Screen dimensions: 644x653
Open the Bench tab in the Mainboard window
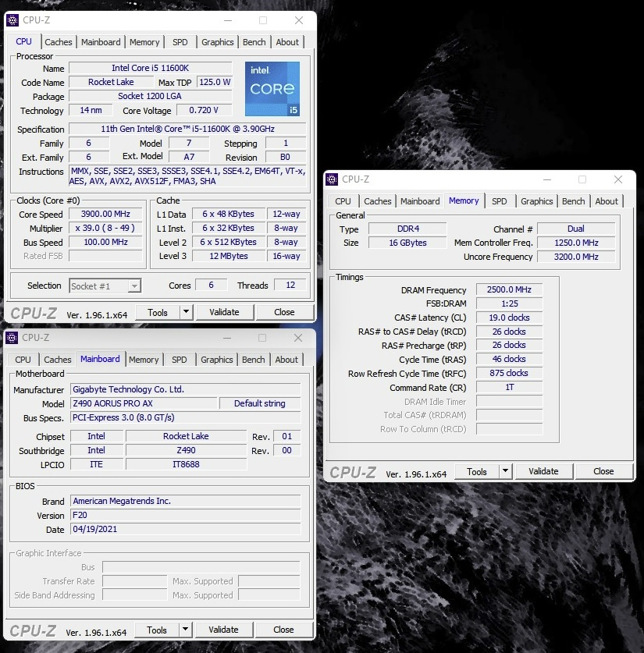253,360
